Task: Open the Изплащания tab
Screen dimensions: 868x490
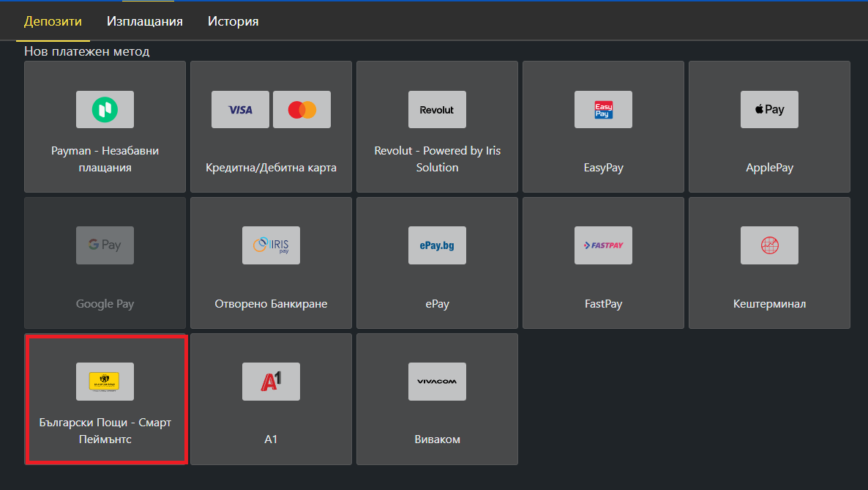Action: pyautogui.click(x=144, y=21)
